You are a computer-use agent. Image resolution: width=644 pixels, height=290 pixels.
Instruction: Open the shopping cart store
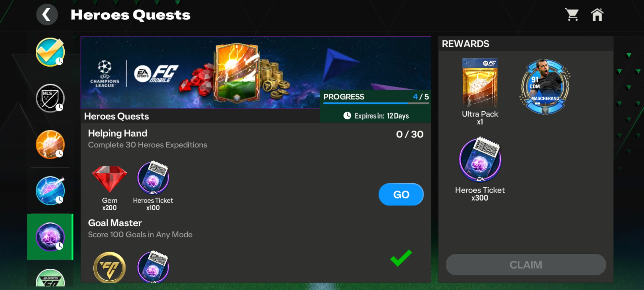[572, 15]
